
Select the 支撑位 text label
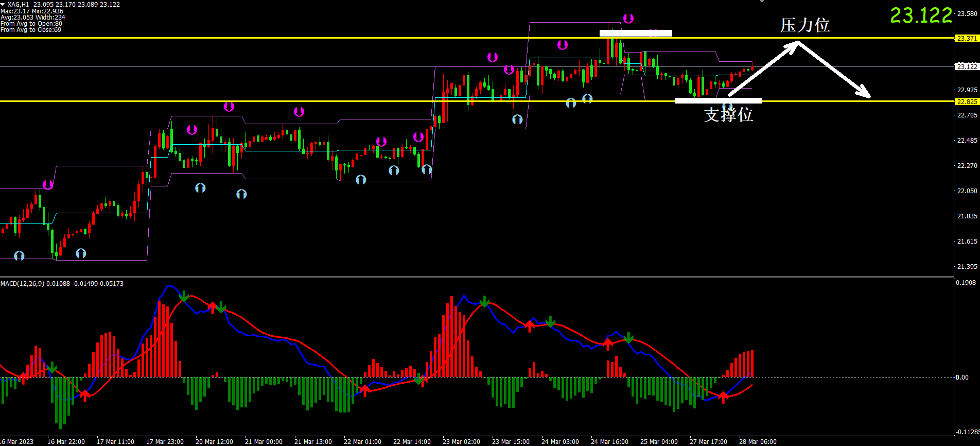[x=728, y=114]
